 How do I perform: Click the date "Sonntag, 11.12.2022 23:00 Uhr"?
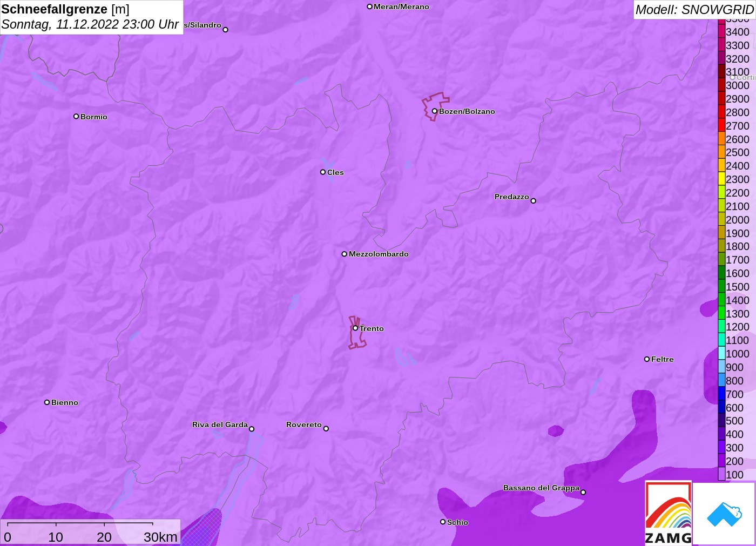coord(90,24)
